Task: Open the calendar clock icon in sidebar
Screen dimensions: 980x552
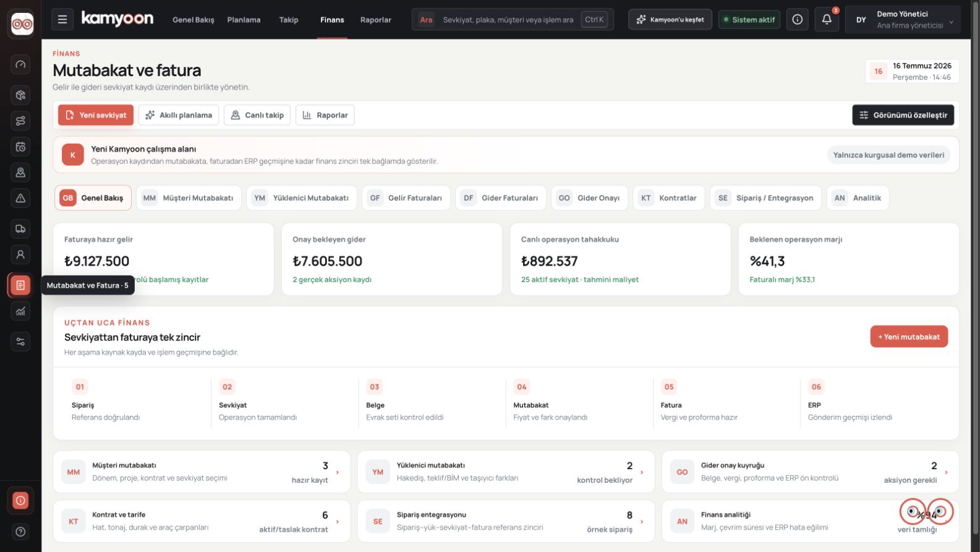Action: coord(20,147)
